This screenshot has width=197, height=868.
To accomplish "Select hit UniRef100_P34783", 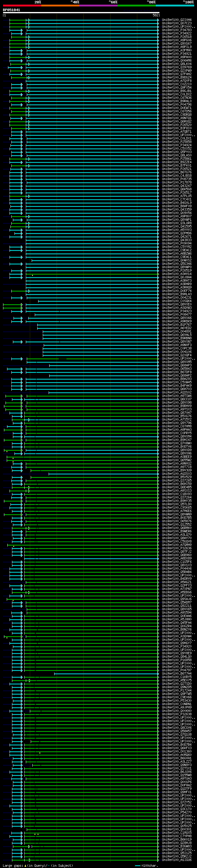I will pos(177,30).
